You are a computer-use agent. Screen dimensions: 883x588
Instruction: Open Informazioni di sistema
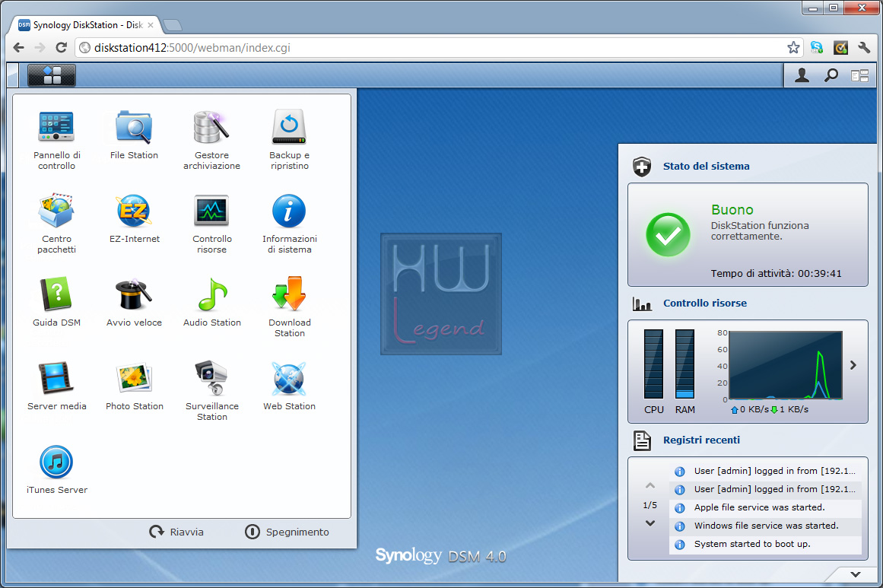[290, 223]
